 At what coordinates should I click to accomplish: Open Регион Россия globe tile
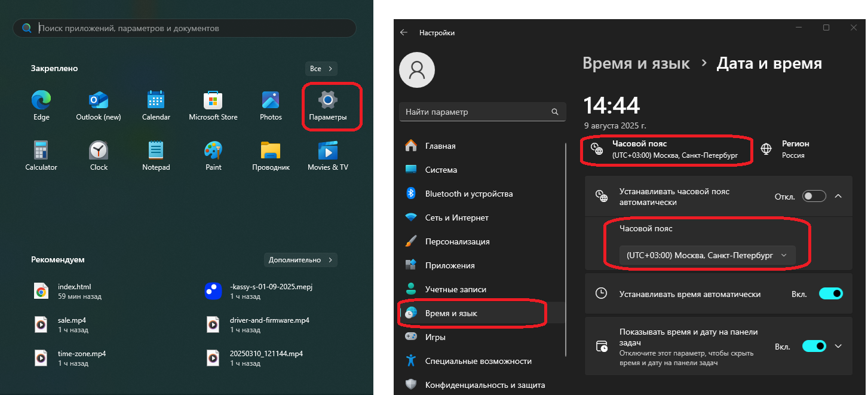786,149
